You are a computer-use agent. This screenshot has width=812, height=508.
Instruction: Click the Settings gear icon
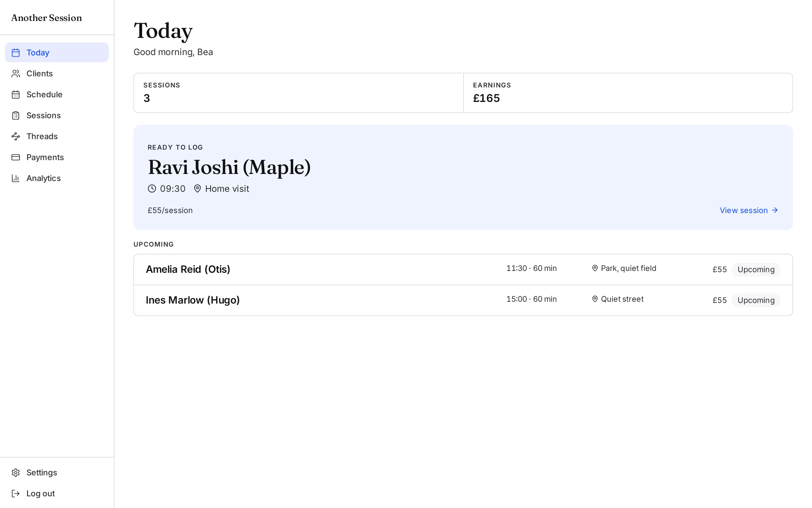pyautogui.click(x=16, y=473)
